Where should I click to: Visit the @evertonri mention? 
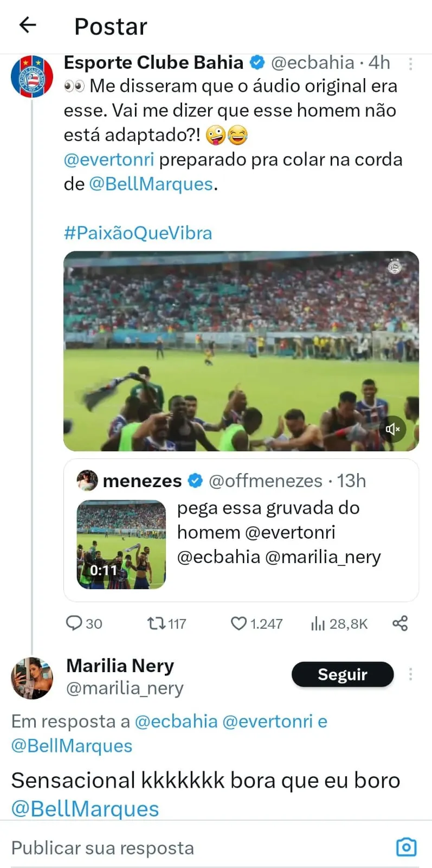pyautogui.click(x=108, y=159)
